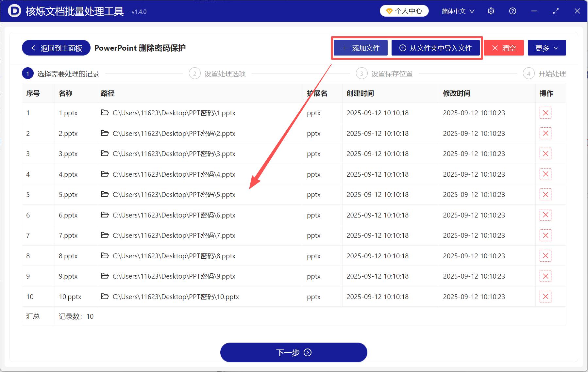Click the 返回到主面板 button
The image size is (588, 372).
56,48
